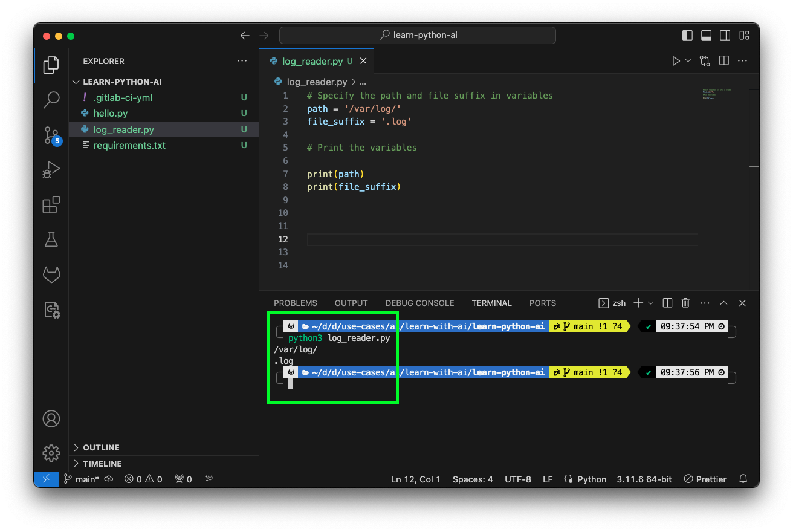Toggle the panel maximize chevron

(x=723, y=303)
